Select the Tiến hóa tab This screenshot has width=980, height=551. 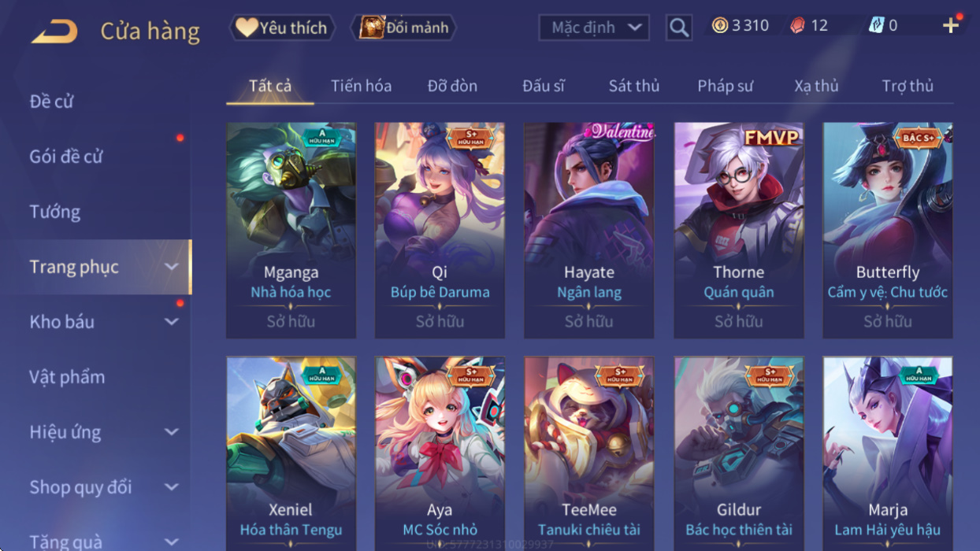coord(361,86)
